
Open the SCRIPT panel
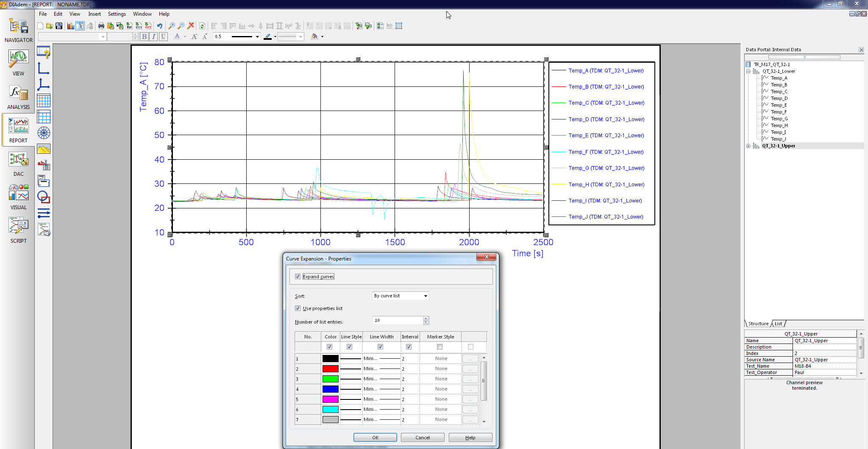(x=18, y=230)
